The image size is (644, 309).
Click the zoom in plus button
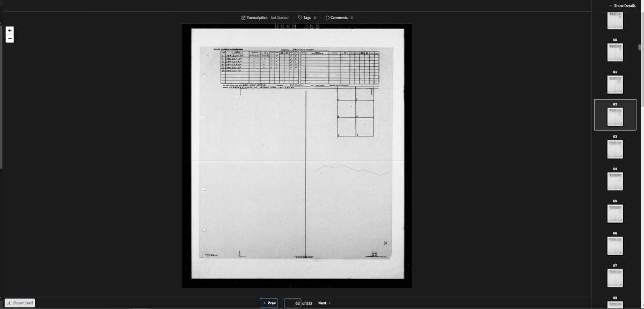point(10,31)
